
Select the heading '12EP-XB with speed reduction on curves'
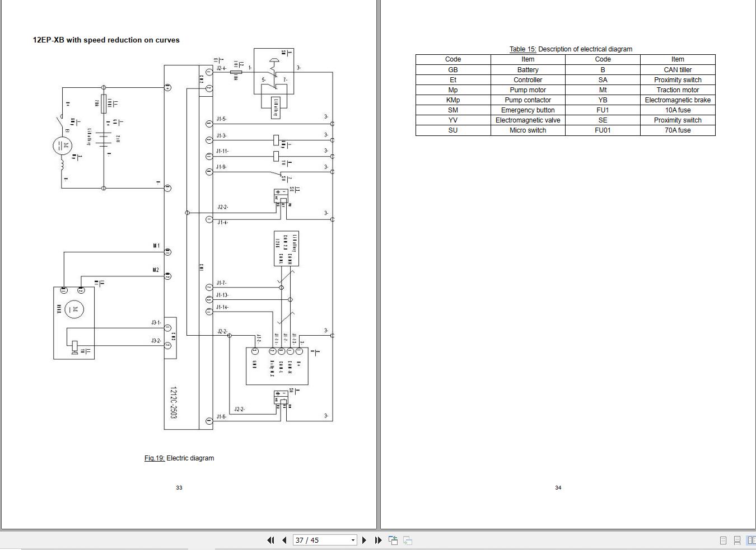pos(106,40)
